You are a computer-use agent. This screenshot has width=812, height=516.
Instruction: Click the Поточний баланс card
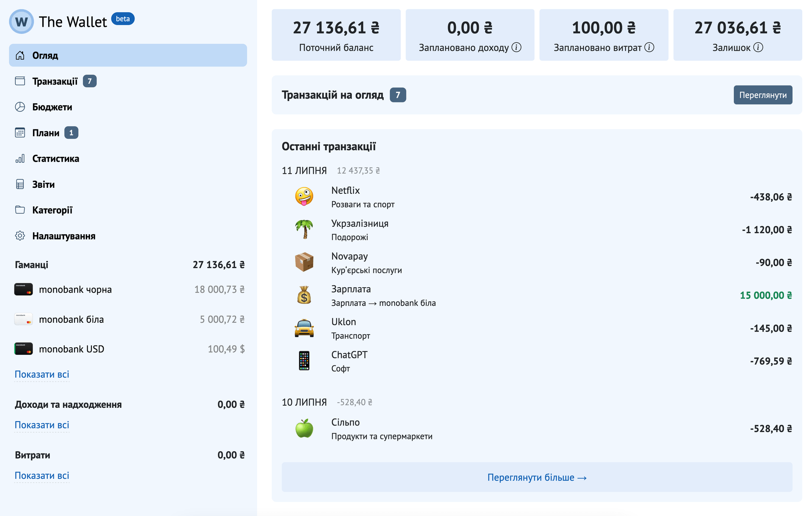click(x=336, y=35)
